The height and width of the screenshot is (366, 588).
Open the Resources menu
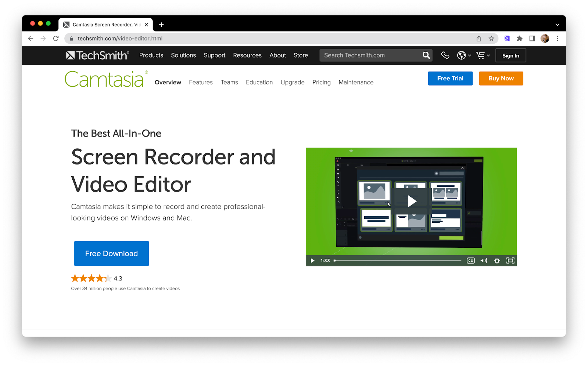point(247,55)
